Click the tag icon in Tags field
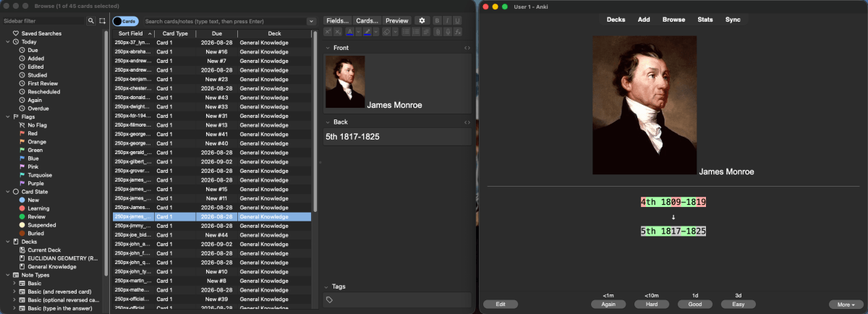This screenshot has width=868, height=314. [330, 300]
